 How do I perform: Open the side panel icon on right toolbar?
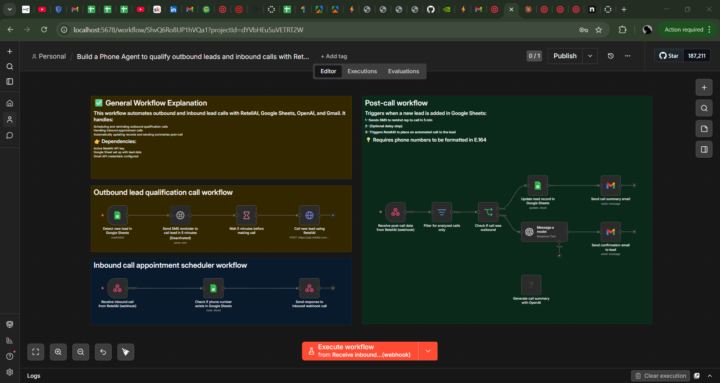704,149
